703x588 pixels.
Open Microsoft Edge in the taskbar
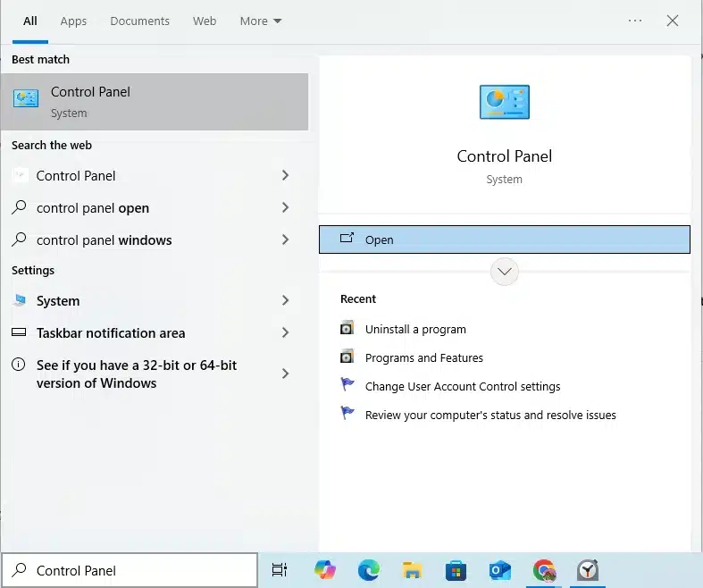368,570
